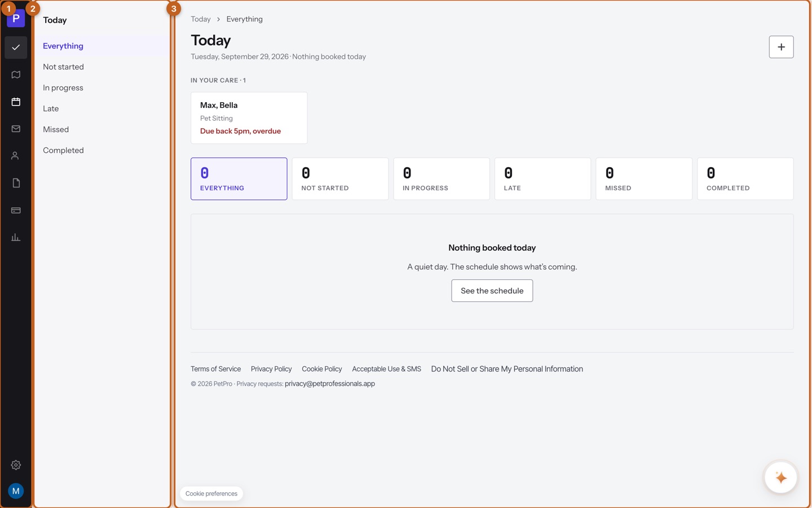Open the map icon in sidebar

(16, 75)
